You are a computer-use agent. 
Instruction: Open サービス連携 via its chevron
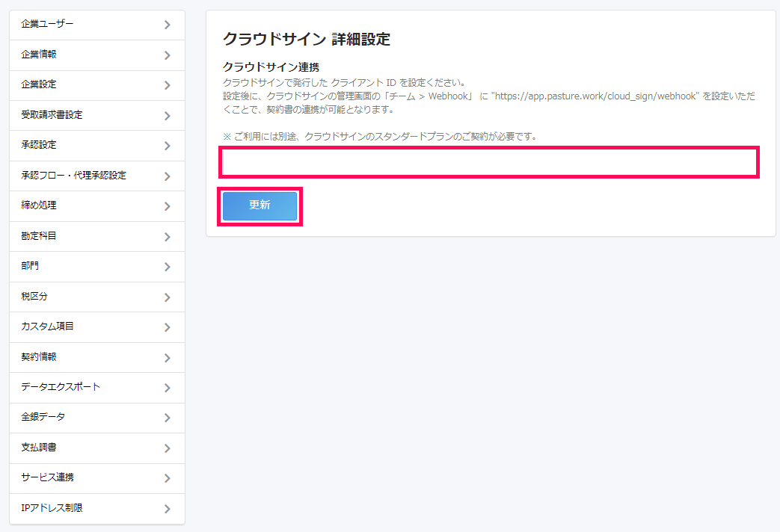click(168, 477)
